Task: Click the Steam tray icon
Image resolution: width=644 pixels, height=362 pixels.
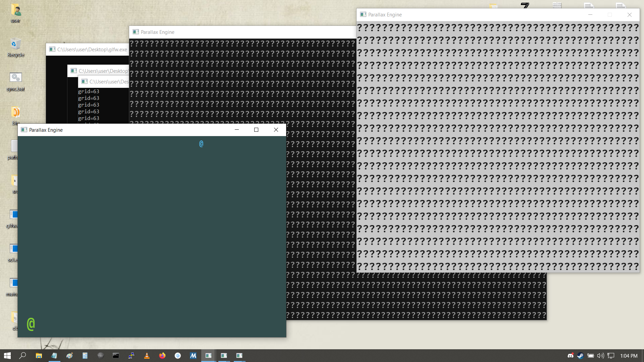Action: tap(580, 356)
